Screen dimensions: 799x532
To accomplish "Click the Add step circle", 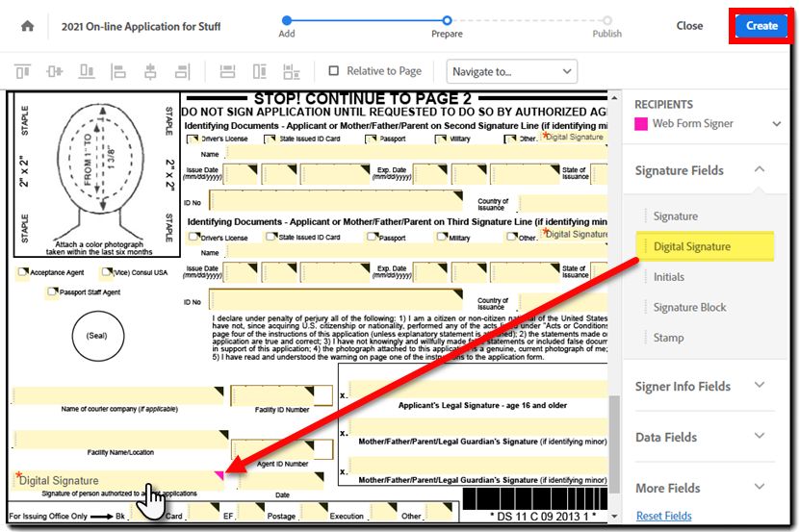I will click(286, 20).
